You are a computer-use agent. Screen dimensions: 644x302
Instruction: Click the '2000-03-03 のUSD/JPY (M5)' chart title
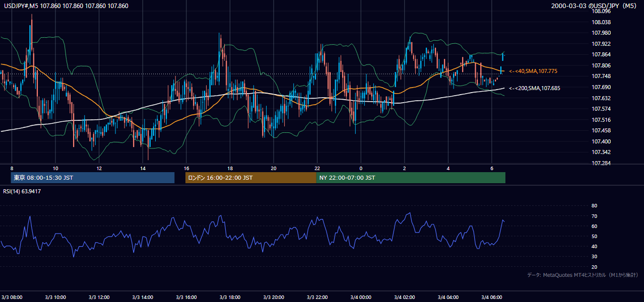[595, 6]
